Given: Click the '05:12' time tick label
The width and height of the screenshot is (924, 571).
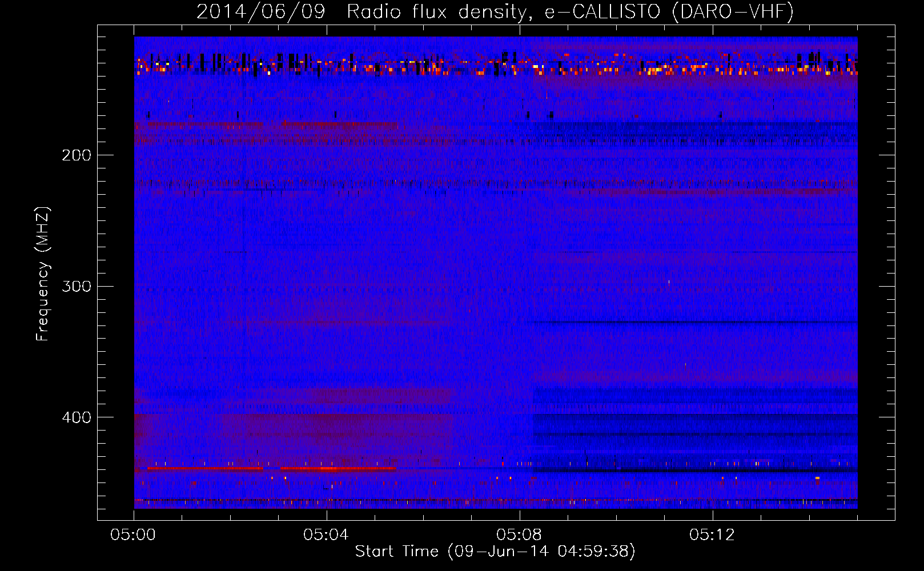Looking at the screenshot, I should [x=712, y=535].
